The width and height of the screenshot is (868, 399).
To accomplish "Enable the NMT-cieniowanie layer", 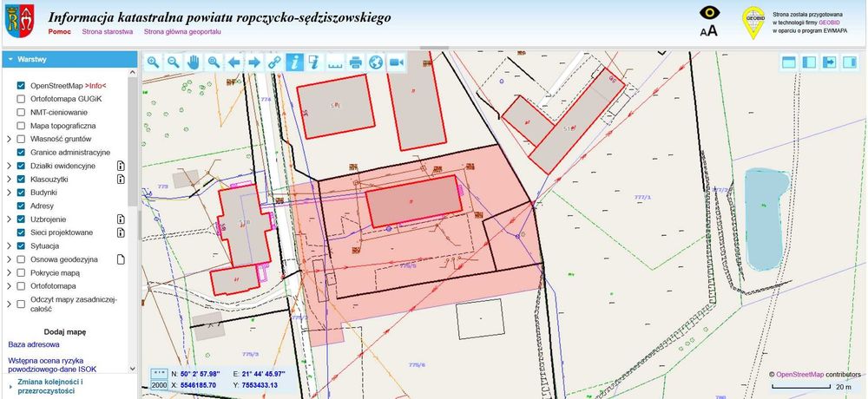I will [x=21, y=113].
